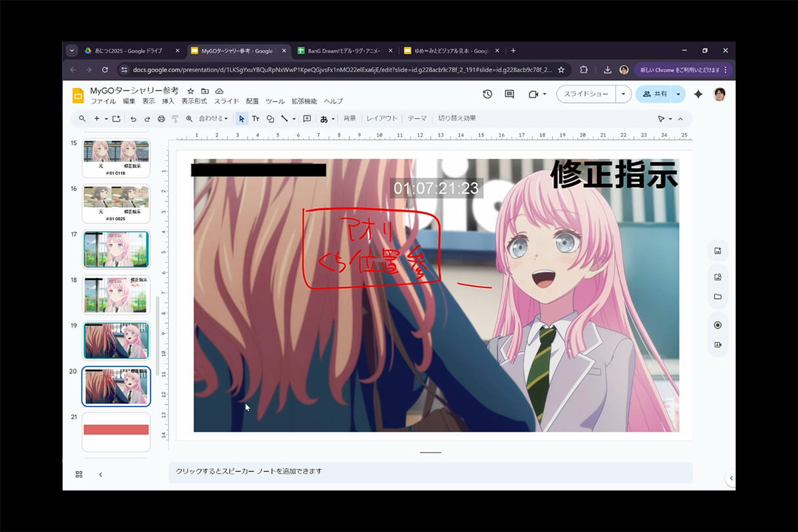798x532 pixels.
Task: Open the comments history speech bubble icon
Action: 509,95
